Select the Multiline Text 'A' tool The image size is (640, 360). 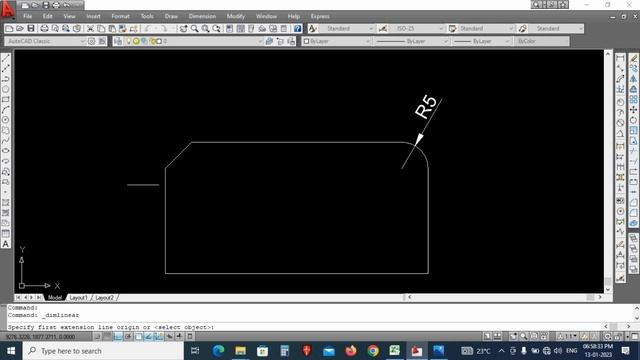pos(6,244)
